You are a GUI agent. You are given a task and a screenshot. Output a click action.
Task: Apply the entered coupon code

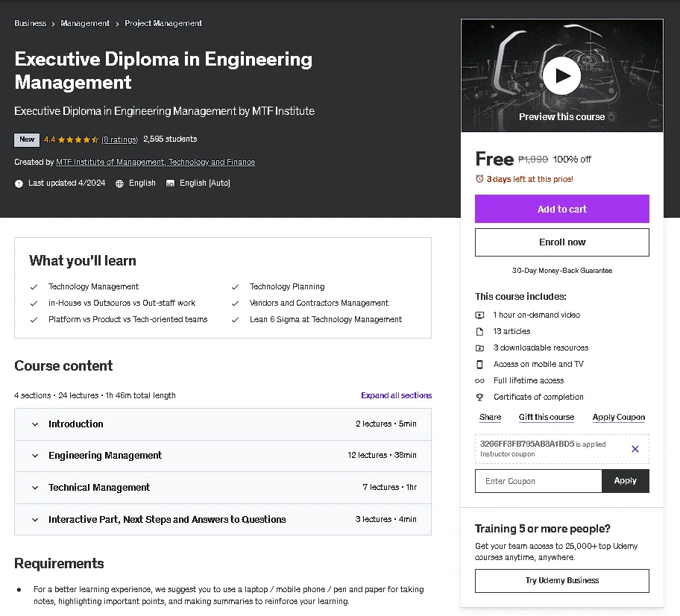[x=626, y=481]
